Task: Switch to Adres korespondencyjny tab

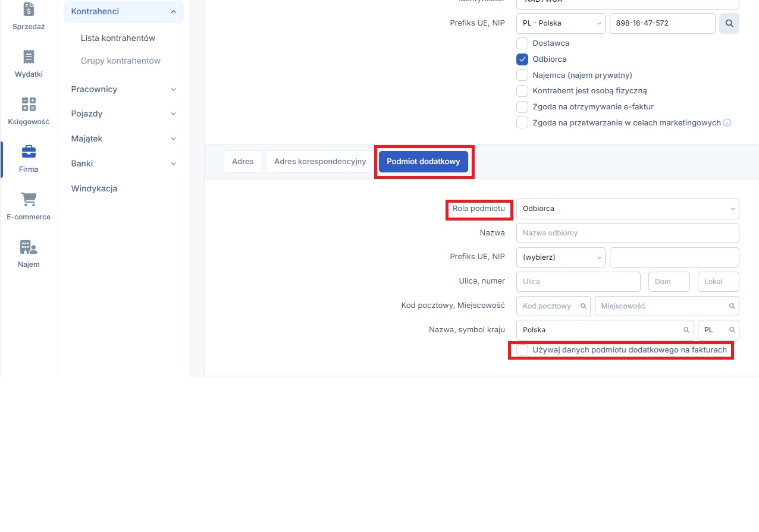Action: (x=320, y=162)
